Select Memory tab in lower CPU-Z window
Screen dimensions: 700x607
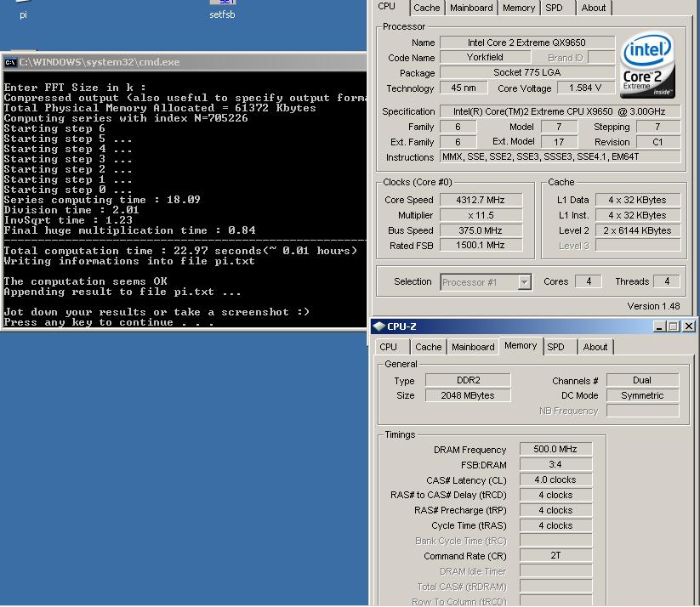[521, 345]
